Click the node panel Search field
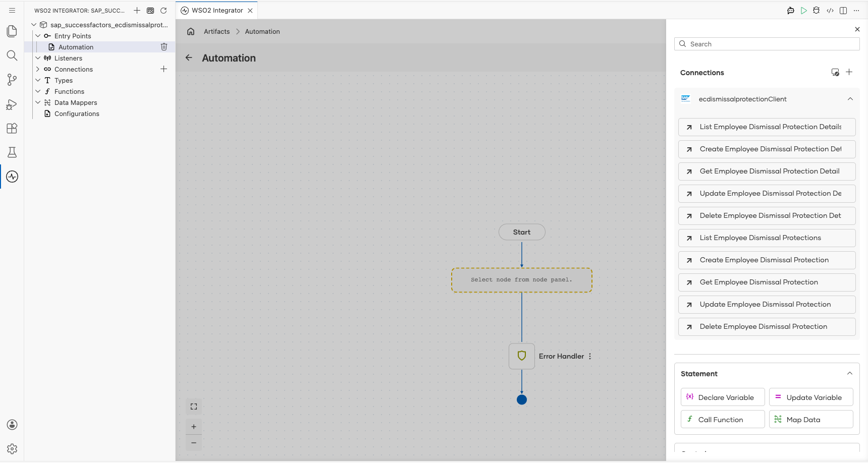The width and height of the screenshot is (868, 463). (x=767, y=44)
